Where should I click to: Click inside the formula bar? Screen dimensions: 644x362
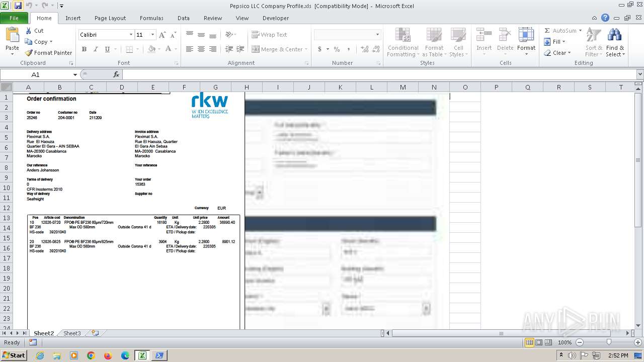[x=379, y=74]
